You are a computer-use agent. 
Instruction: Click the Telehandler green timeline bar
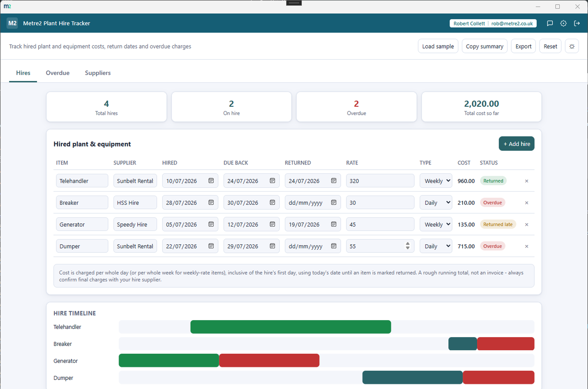[290, 327]
